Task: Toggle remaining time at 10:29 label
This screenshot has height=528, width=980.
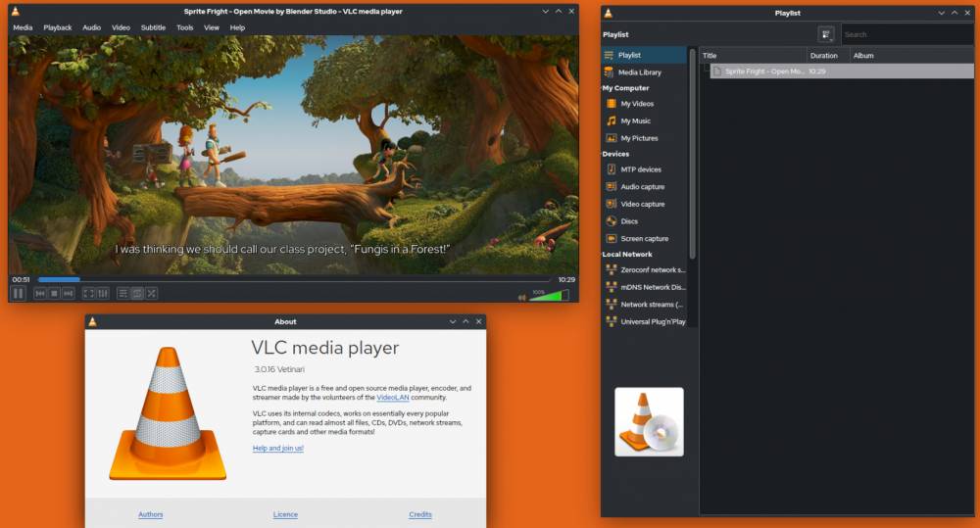Action: point(566,279)
